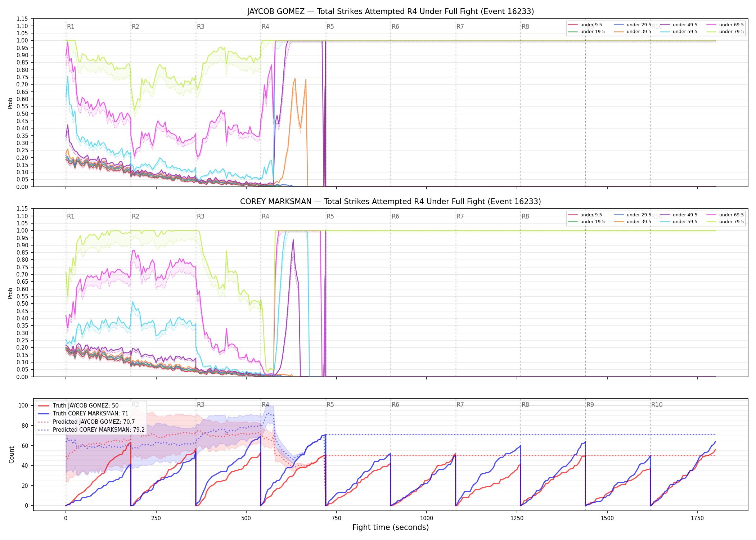756x540 pixels.
Task: Click the 'under 79.5' legend entry in top chart
Action: [x=725, y=32]
